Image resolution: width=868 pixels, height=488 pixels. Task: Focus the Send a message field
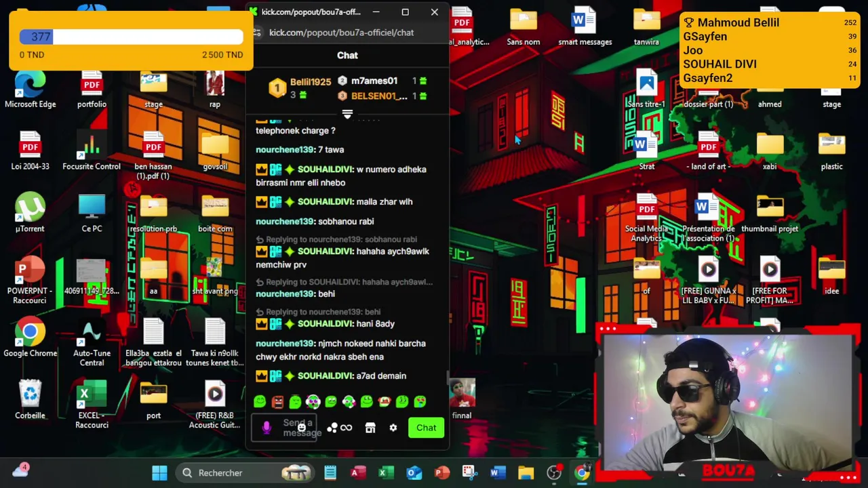click(283, 428)
